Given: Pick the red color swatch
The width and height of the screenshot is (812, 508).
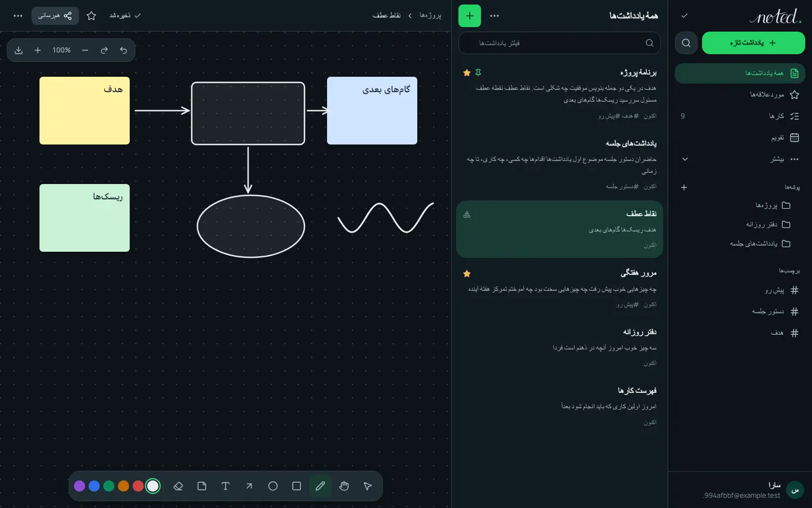Looking at the screenshot, I should (138, 486).
